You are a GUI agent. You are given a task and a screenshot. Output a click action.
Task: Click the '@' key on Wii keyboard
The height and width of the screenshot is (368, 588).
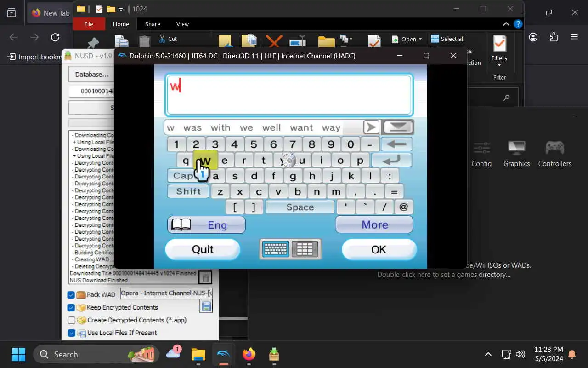tap(403, 207)
